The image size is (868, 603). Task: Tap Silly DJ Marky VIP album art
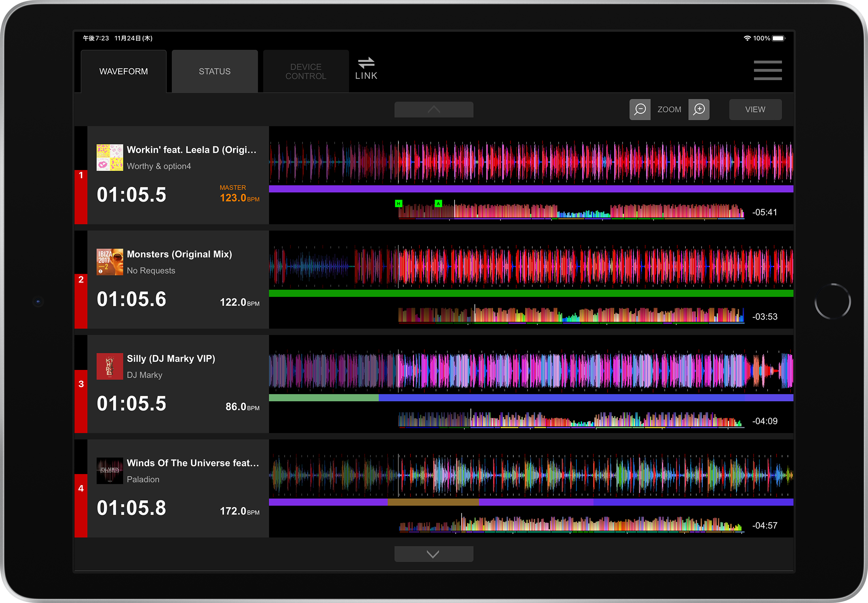[x=110, y=366]
